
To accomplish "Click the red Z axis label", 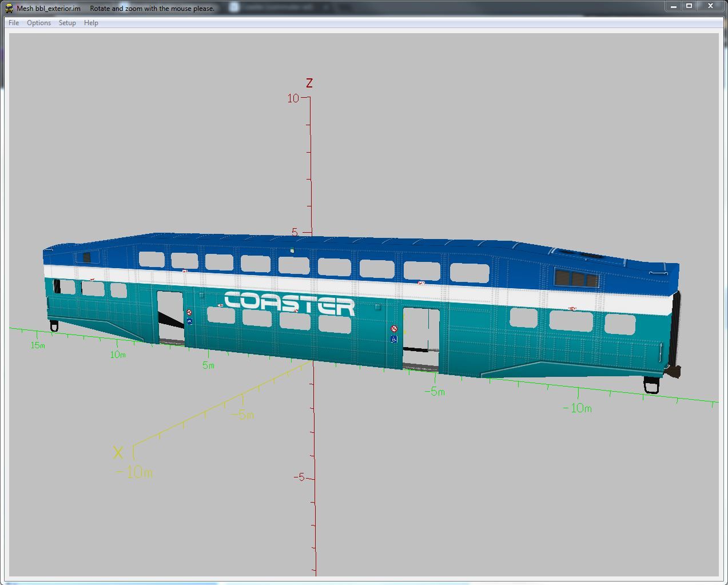I will click(309, 83).
